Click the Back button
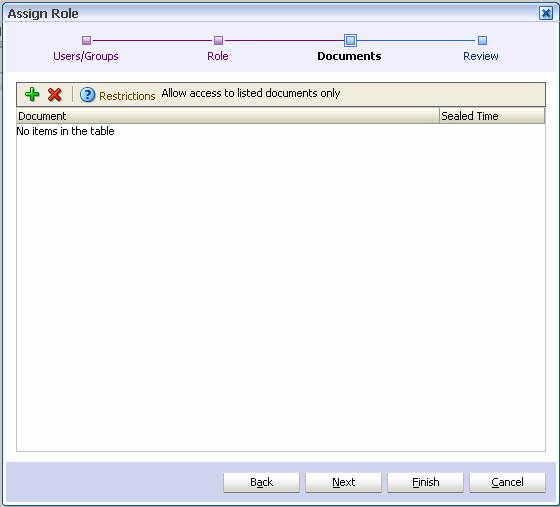Image resolution: width=560 pixels, height=507 pixels. pyautogui.click(x=261, y=482)
